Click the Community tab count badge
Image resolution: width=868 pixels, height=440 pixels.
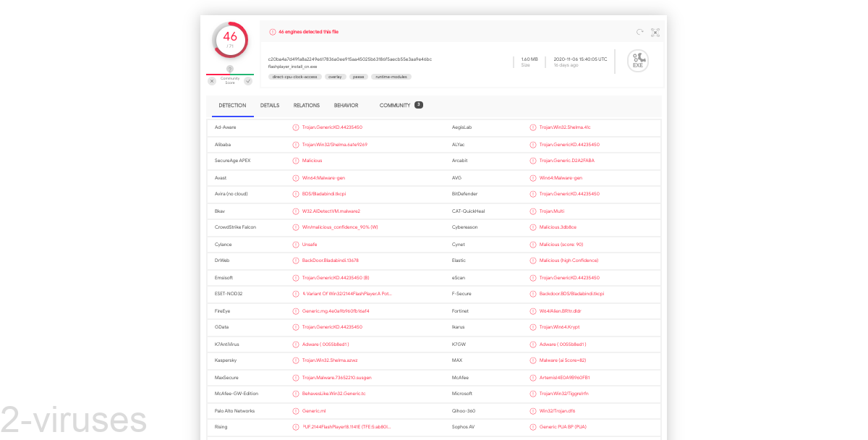419,105
